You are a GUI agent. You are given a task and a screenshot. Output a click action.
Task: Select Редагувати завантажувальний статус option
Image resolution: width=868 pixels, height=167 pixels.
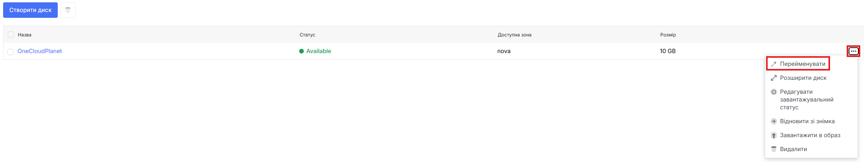806,100
